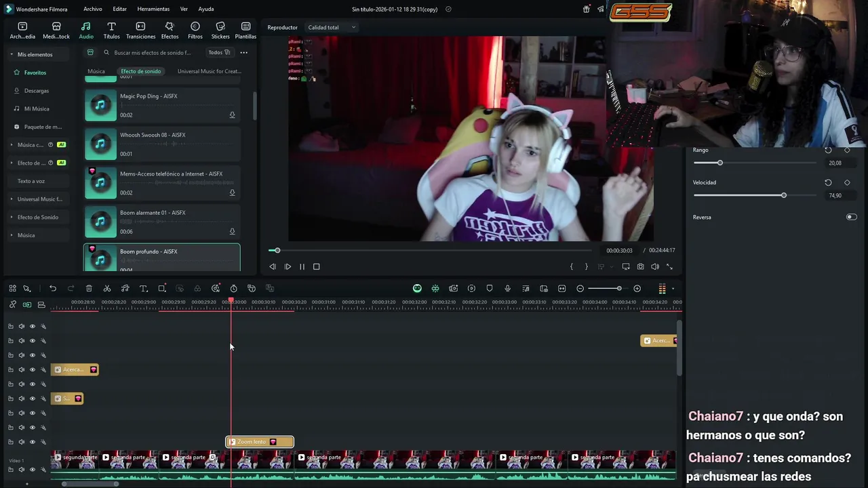Stop the preview playback
The height and width of the screenshot is (488, 868).
316,267
